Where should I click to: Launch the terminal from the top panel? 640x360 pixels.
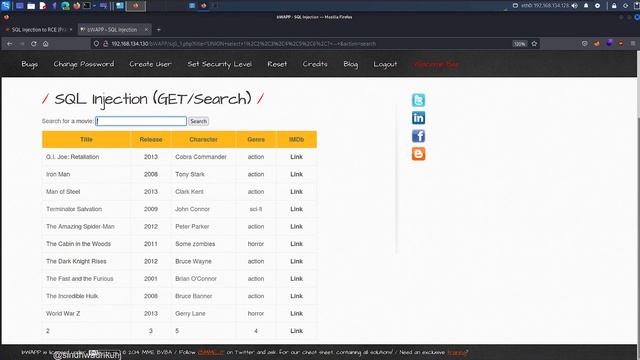click(87, 6)
